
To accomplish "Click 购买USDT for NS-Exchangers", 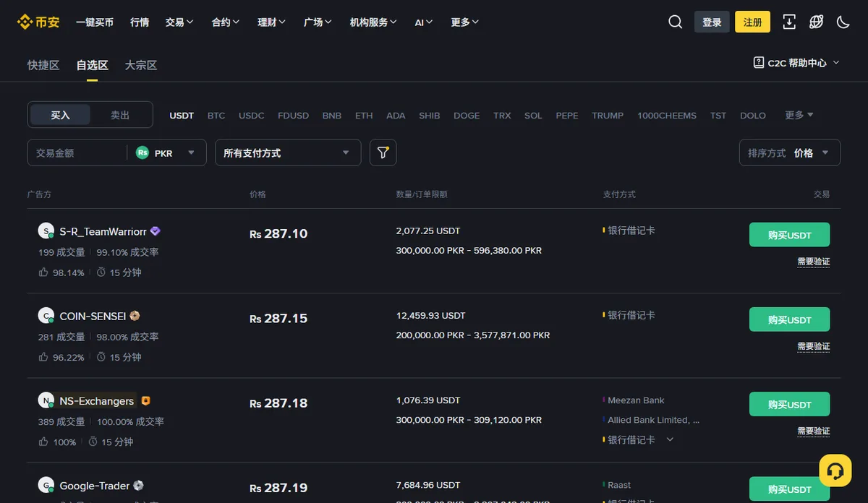I will tap(789, 404).
